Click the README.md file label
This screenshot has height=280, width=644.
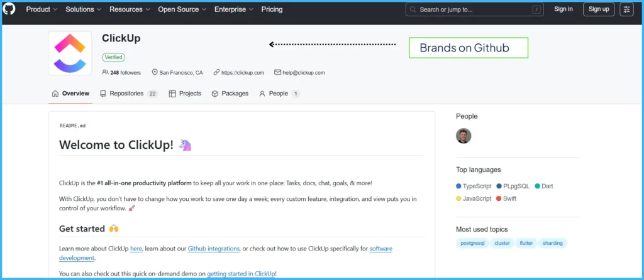(x=73, y=126)
